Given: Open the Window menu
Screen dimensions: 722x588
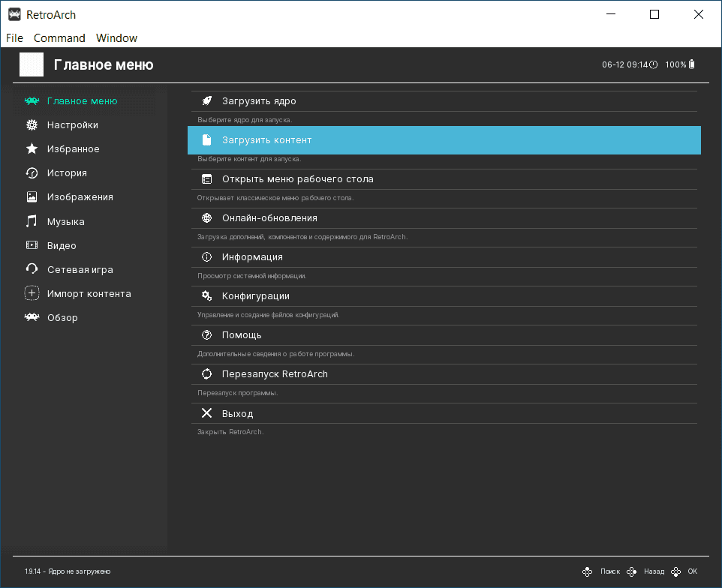Looking at the screenshot, I should pos(116,38).
